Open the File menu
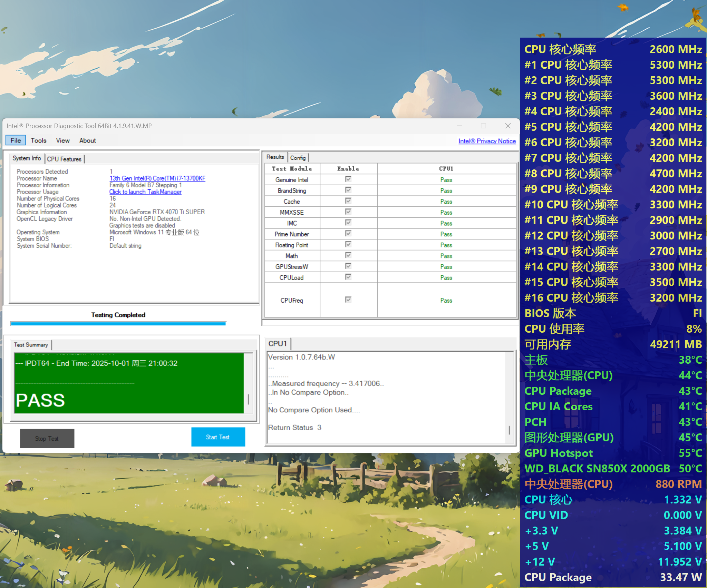 16,140
